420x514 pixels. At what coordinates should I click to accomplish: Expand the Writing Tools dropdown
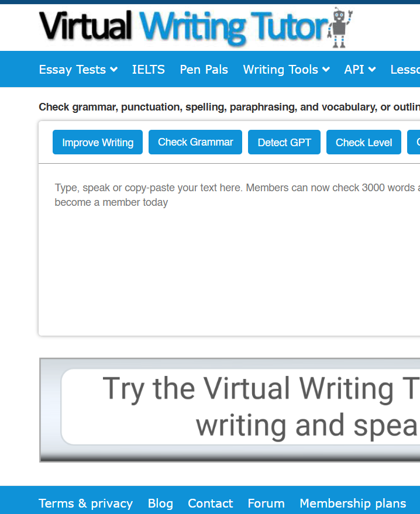click(286, 70)
